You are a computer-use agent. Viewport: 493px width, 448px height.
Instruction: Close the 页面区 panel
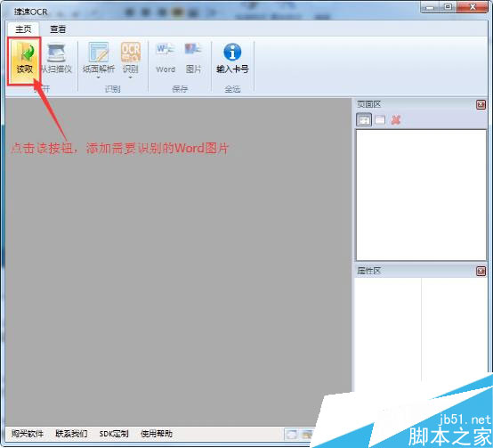click(x=481, y=104)
